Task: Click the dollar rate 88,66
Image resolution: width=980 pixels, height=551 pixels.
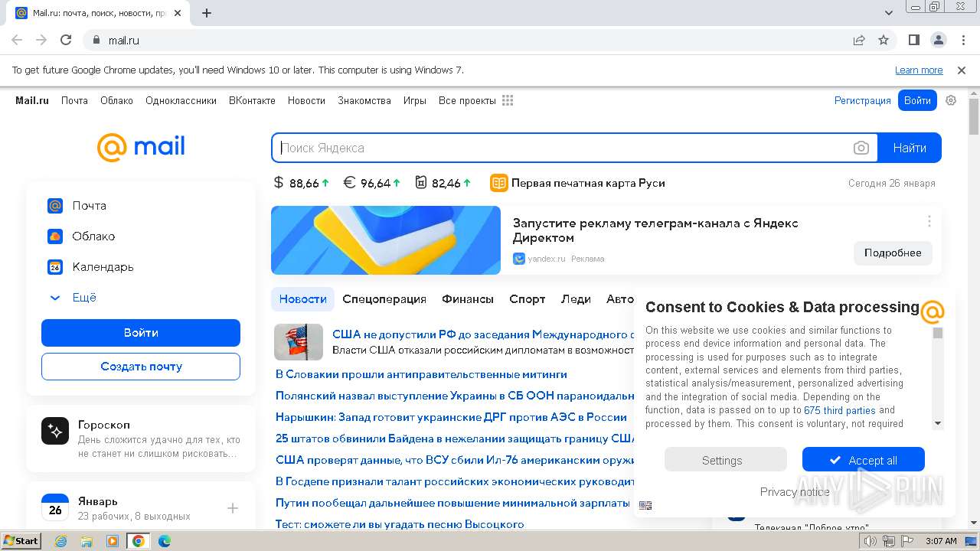Action: pyautogui.click(x=302, y=183)
